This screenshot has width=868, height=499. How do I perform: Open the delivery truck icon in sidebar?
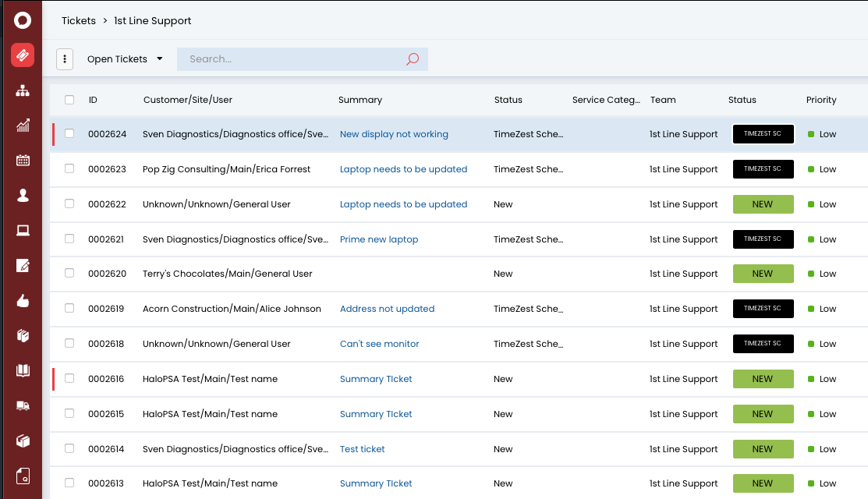pos(22,405)
